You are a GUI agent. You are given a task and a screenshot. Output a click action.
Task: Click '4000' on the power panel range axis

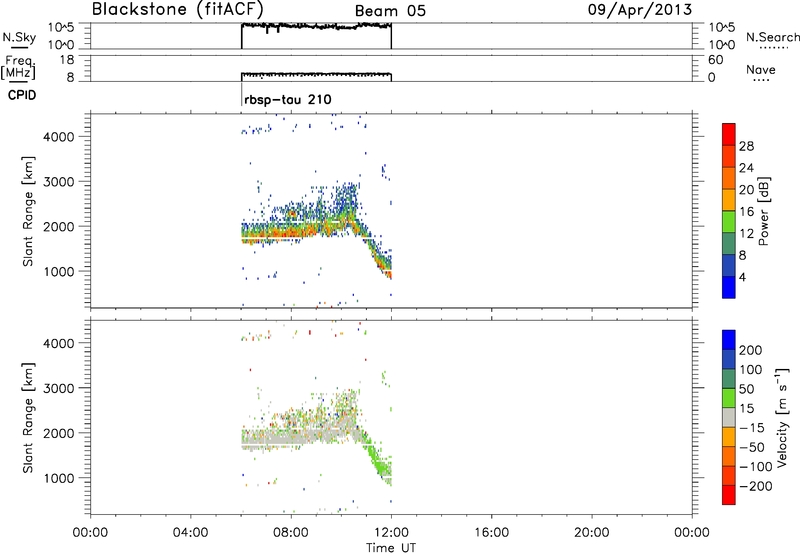coord(59,137)
